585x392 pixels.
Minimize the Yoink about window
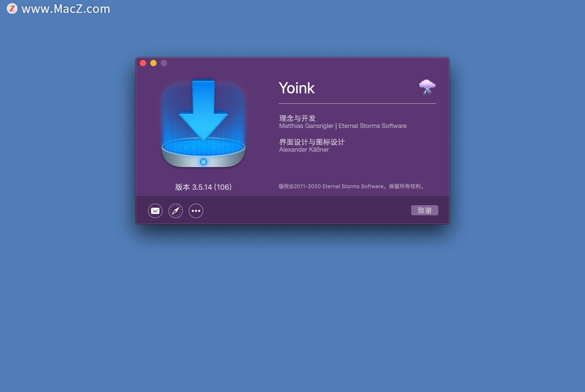(153, 63)
